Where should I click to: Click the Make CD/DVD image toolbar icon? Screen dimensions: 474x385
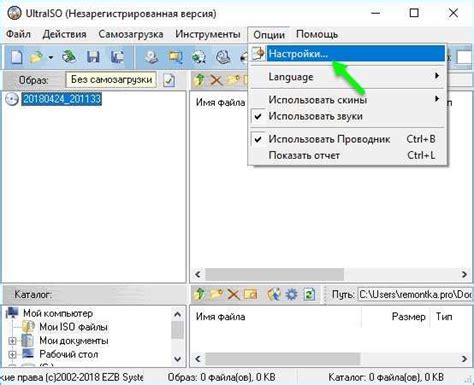point(152,57)
